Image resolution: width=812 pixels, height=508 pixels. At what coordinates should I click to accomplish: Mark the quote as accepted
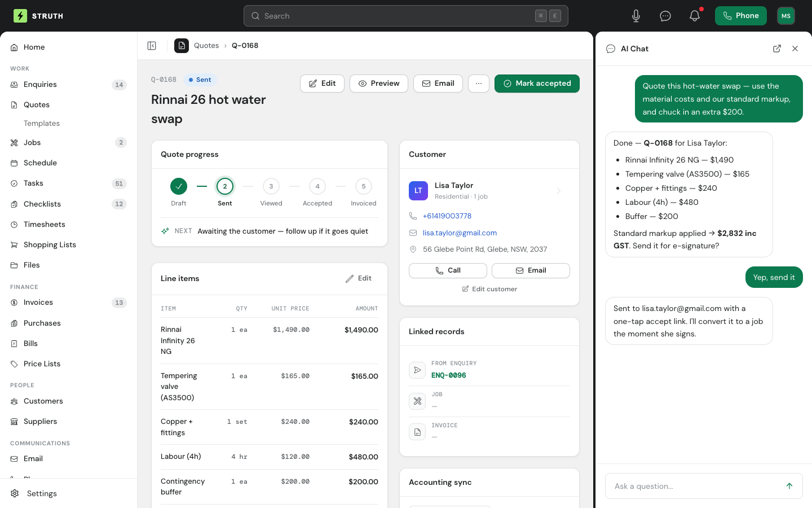click(537, 84)
